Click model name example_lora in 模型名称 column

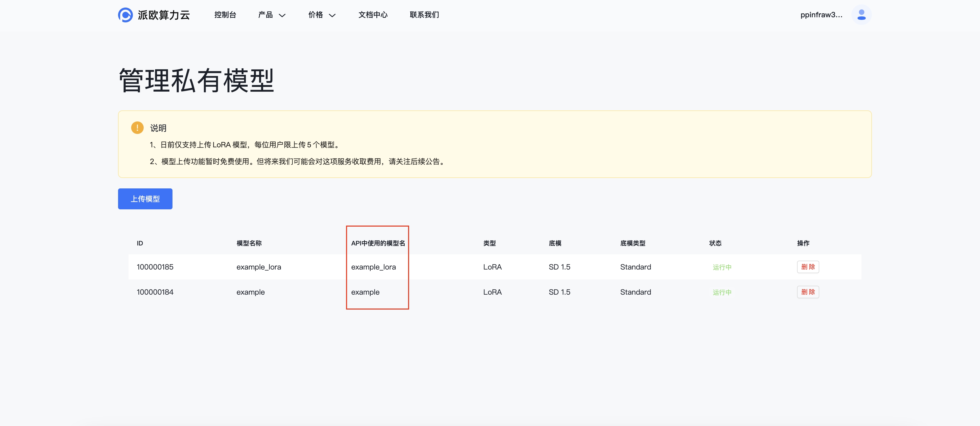click(259, 267)
